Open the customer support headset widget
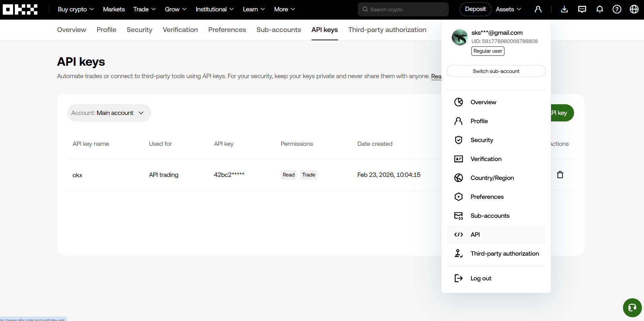Image resolution: width=644 pixels, height=321 pixels. point(632,308)
